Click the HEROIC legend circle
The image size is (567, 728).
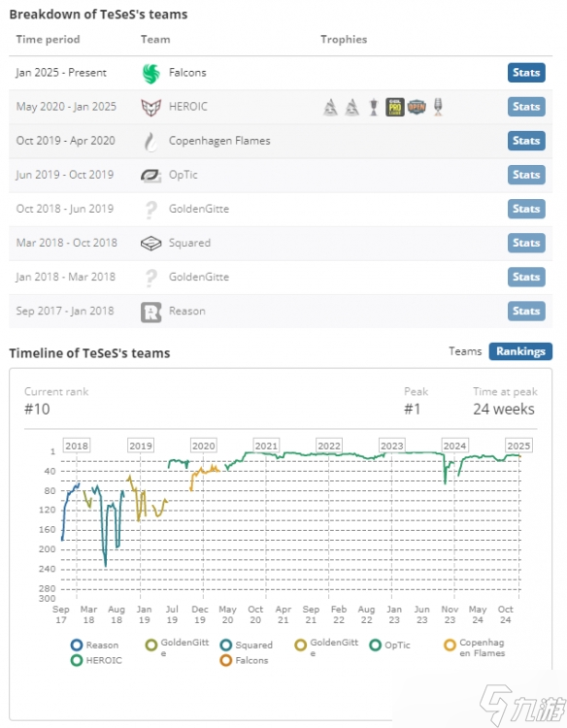pos(77,660)
